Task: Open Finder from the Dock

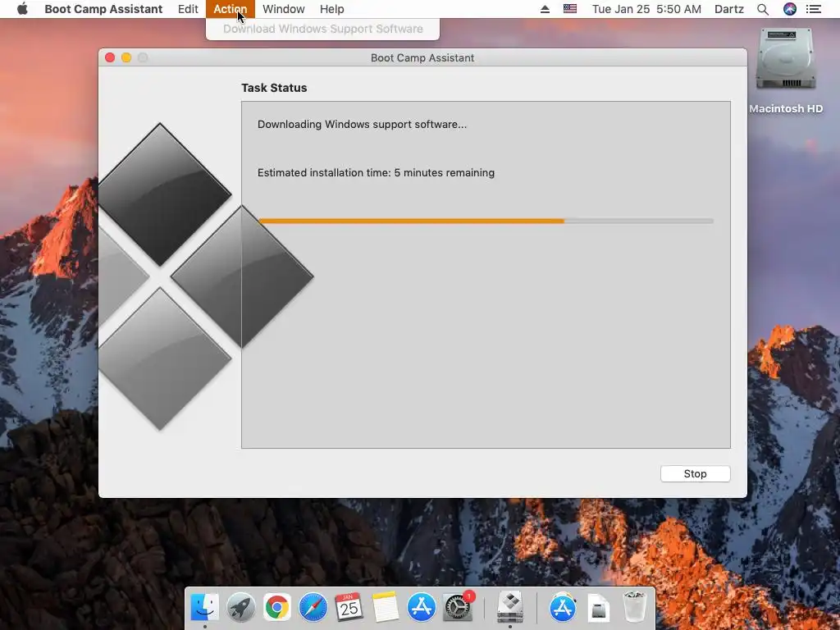Action: [204, 607]
